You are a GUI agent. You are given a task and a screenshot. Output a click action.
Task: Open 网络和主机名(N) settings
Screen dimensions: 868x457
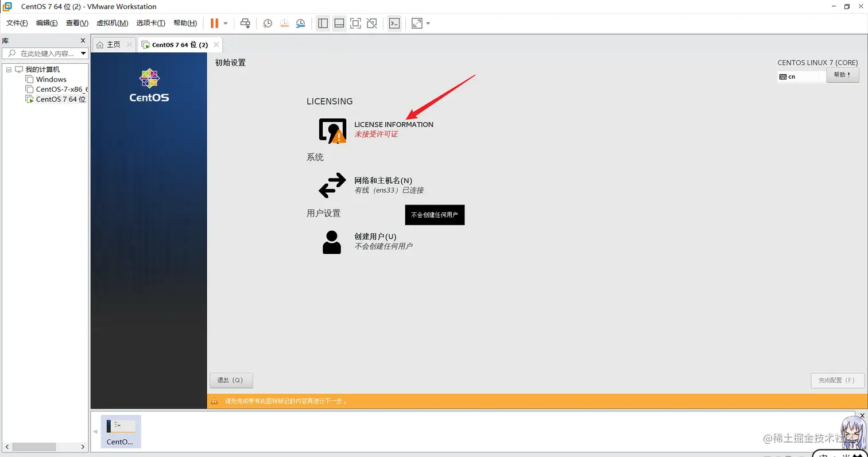pos(383,180)
